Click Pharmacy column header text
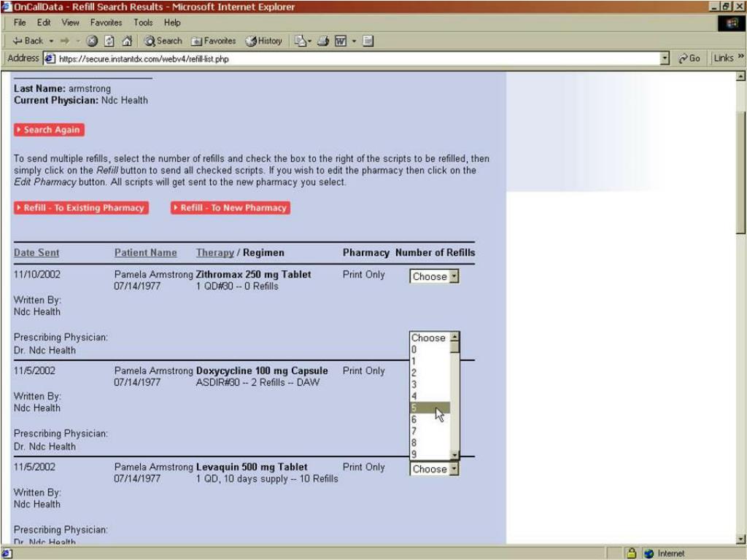The width and height of the screenshot is (747, 560). (x=366, y=253)
